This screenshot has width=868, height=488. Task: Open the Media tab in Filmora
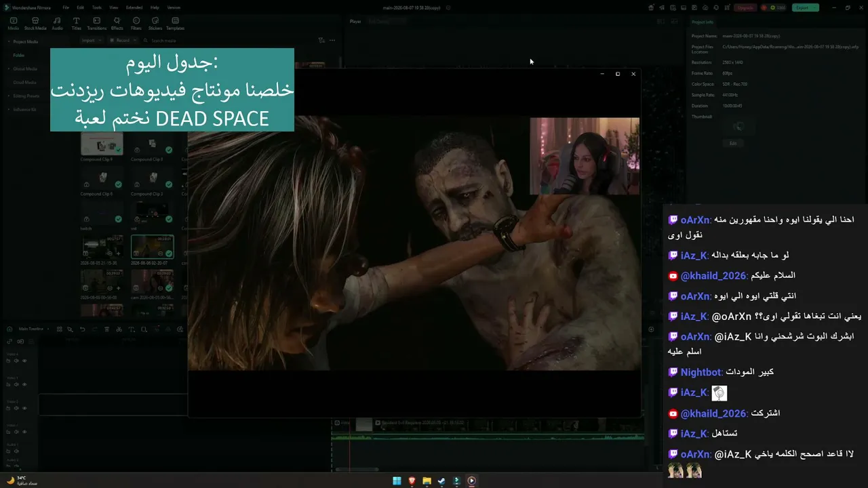(x=14, y=24)
